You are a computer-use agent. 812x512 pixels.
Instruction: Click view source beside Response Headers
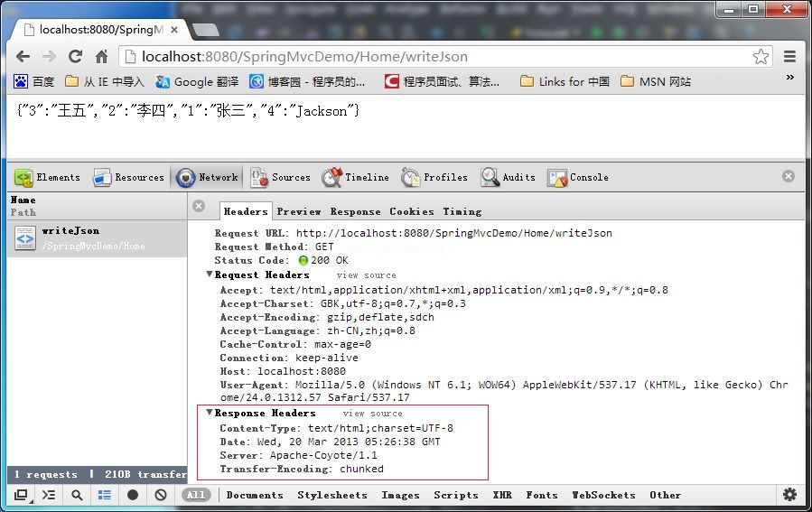pyautogui.click(x=372, y=414)
